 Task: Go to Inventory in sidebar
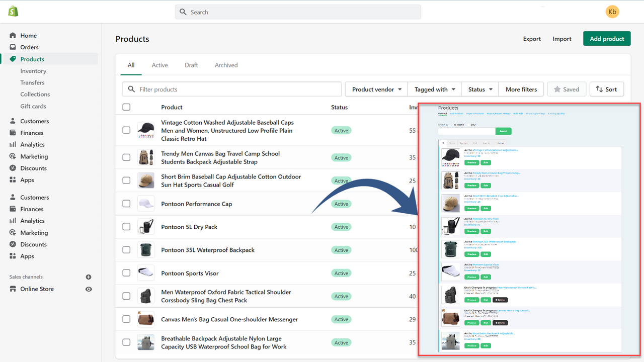coord(33,71)
